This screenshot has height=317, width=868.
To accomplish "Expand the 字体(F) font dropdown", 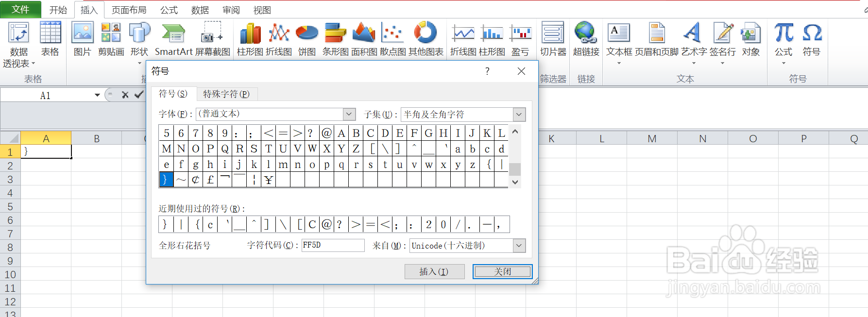I will (349, 114).
